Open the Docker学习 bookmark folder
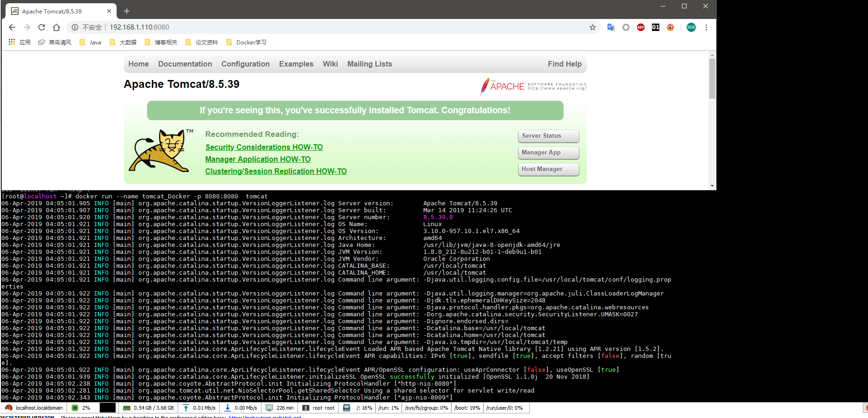Viewport: 868px width, 418px height. [x=246, y=42]
